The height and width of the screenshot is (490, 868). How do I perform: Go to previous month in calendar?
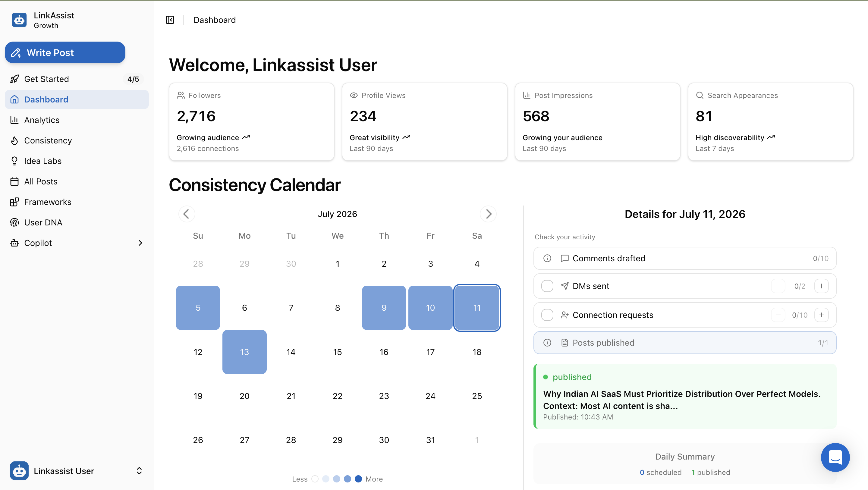pyautogui.click(x=187, y=214)
